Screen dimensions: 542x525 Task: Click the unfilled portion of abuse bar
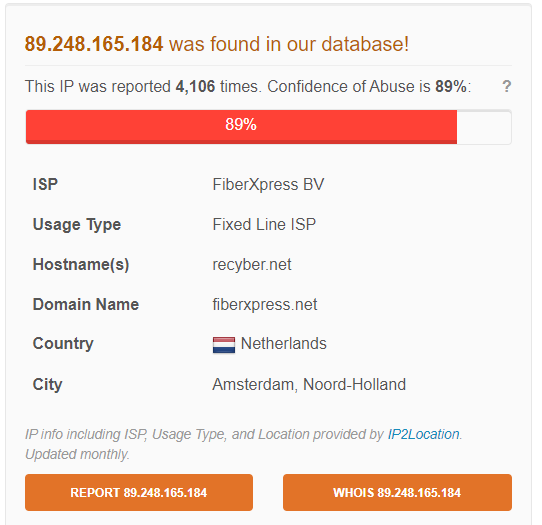pyautogui.click(x=484, y=126)
